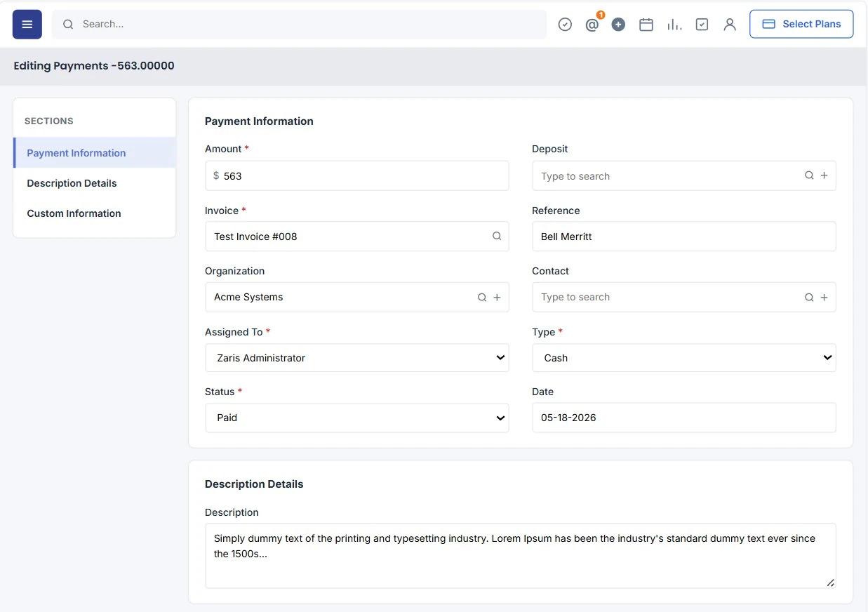Click the search icon in Contact field
The width and height of the screenshot is (868, 612).
(x=809, y=298)
